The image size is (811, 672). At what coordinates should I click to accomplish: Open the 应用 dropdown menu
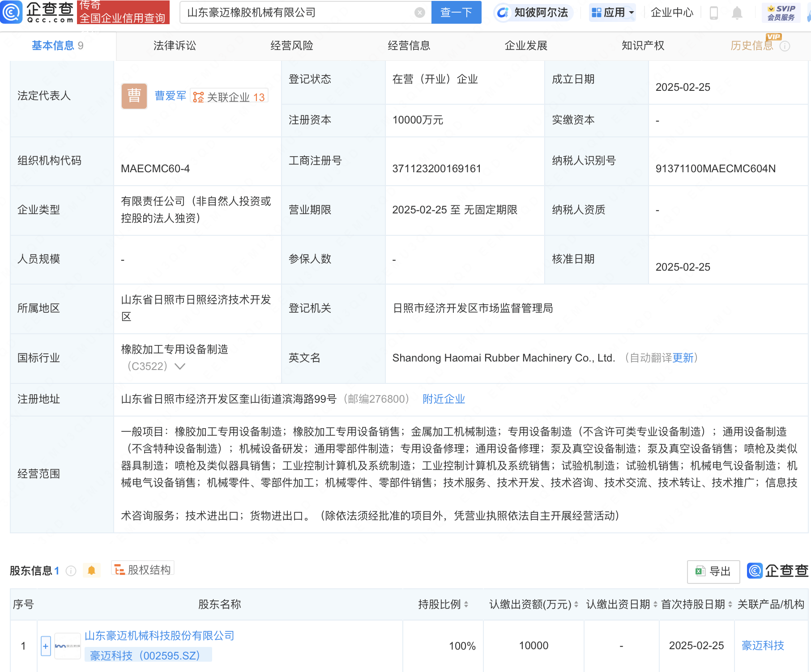click(613, 13)
